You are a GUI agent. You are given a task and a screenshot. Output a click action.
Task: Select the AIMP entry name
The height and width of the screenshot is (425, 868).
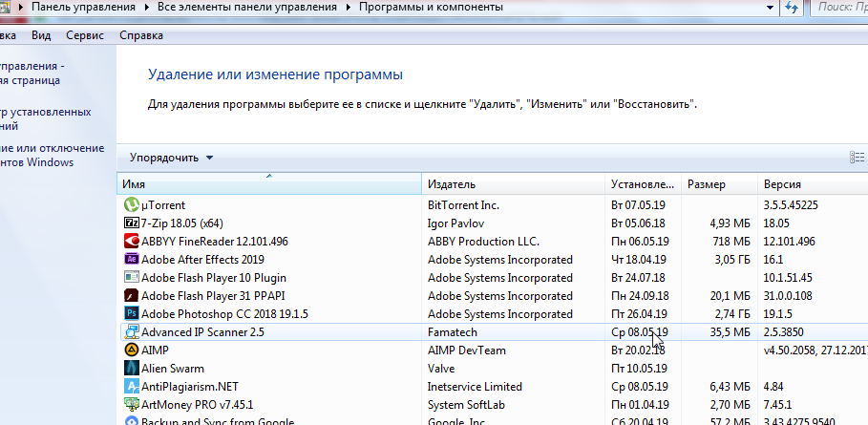click(155, 351)
